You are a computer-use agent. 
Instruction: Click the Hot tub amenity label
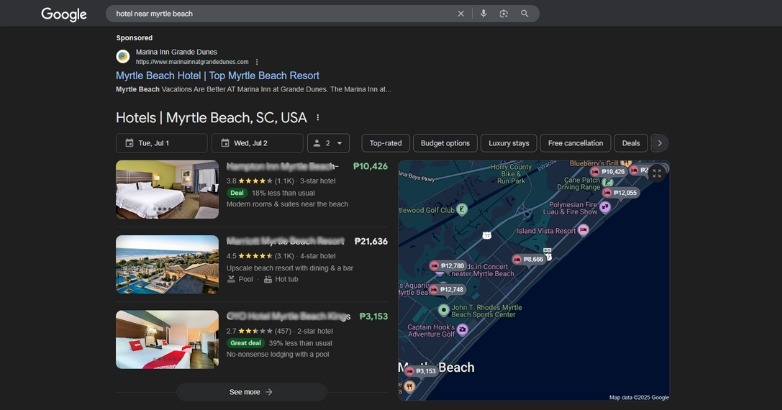click(281, 279)
